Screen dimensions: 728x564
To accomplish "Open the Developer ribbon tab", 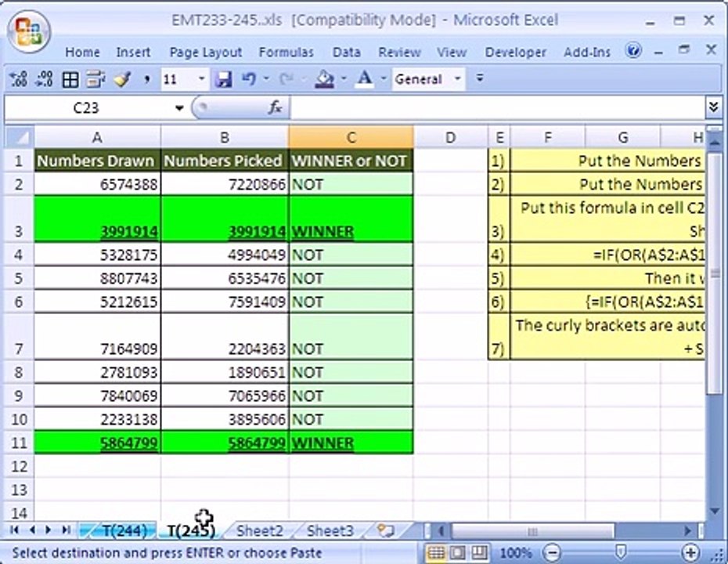I will point(515,52).
